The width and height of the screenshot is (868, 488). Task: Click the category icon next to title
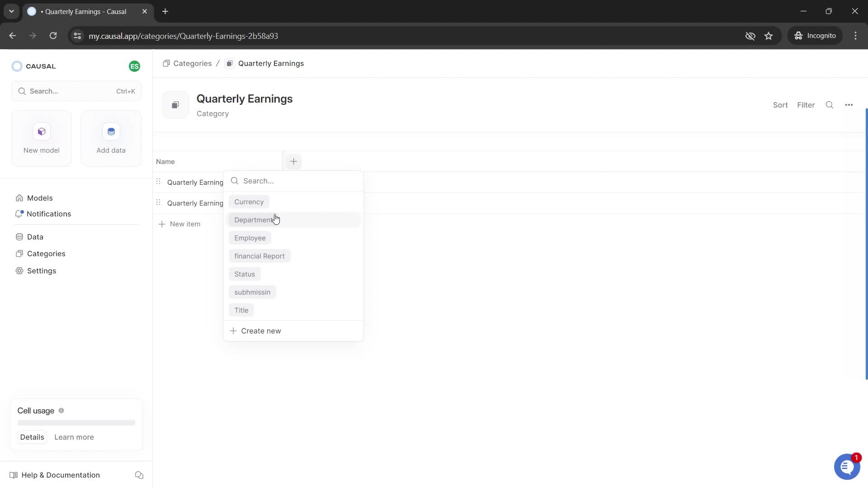pos(175,105)
